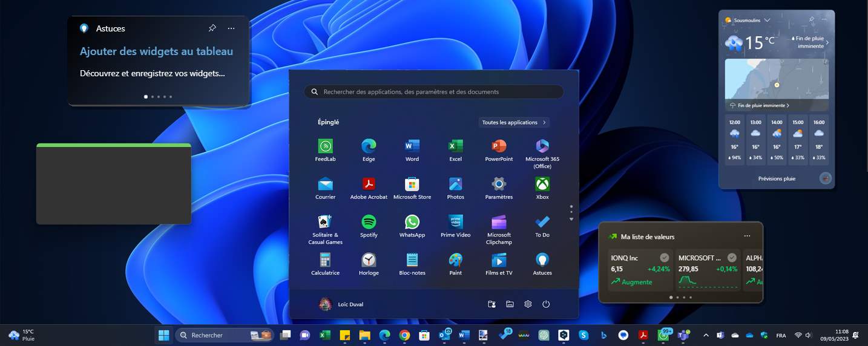Open Word from the pinned apps
Viewport: 868px width, 346px height.
pos(412,151)
